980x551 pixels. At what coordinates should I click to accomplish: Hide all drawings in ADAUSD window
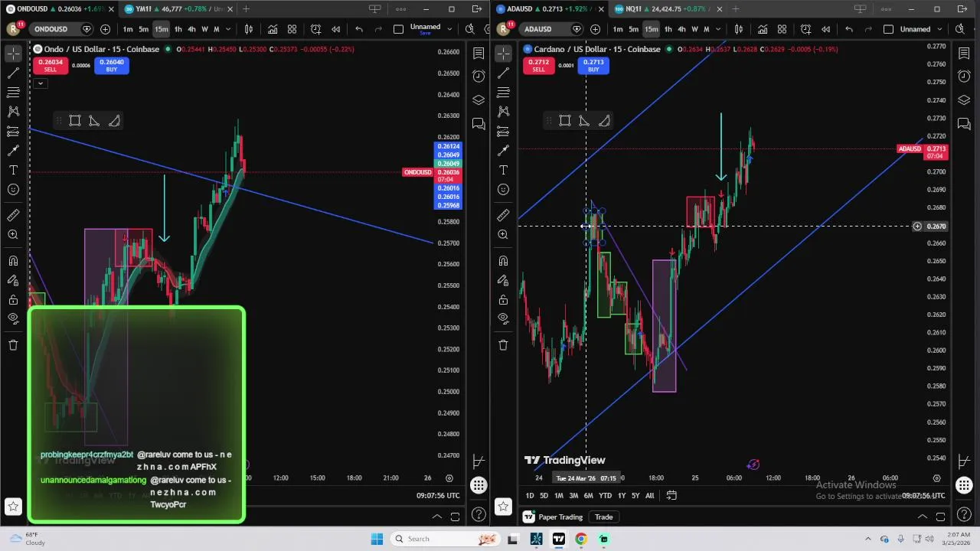(x=503, y=318)
